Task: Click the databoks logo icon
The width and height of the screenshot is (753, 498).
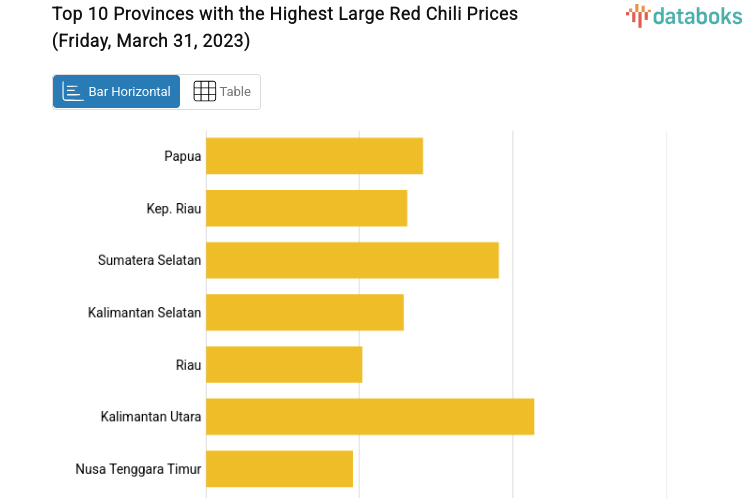Action: tap(637, 14)
